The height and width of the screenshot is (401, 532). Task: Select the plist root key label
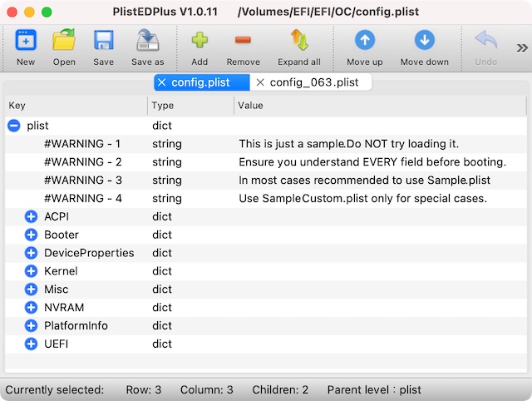37,126
